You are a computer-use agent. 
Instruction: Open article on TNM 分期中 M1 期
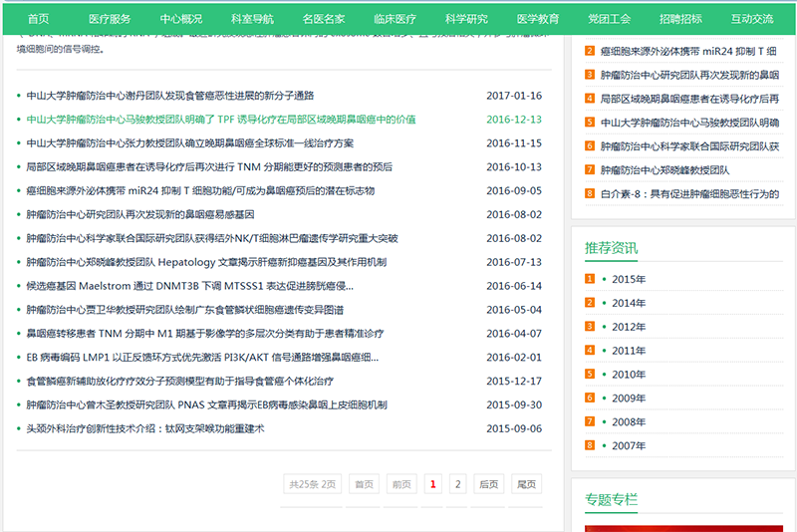(x=205, y=334)
